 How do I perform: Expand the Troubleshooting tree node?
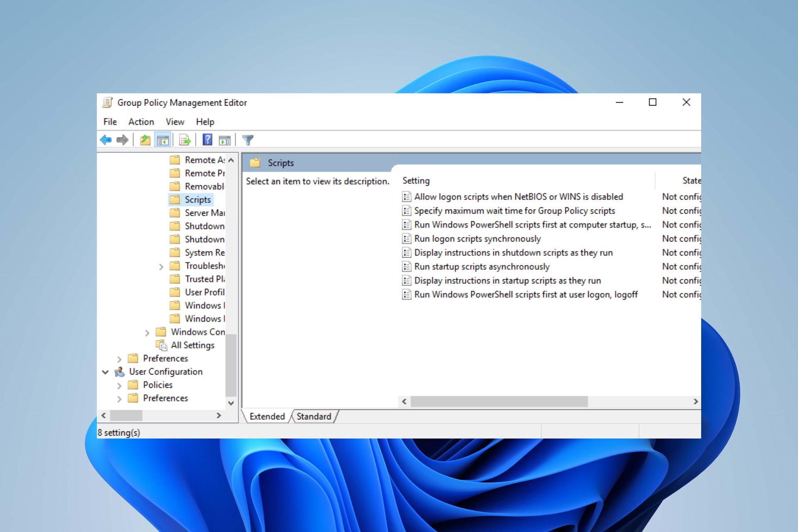[x=161, y=266]
